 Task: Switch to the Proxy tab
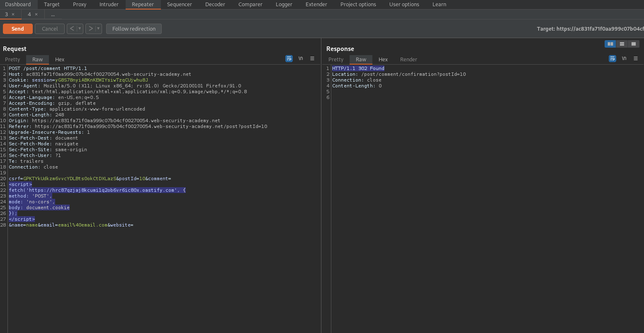[x=80, y=5]
